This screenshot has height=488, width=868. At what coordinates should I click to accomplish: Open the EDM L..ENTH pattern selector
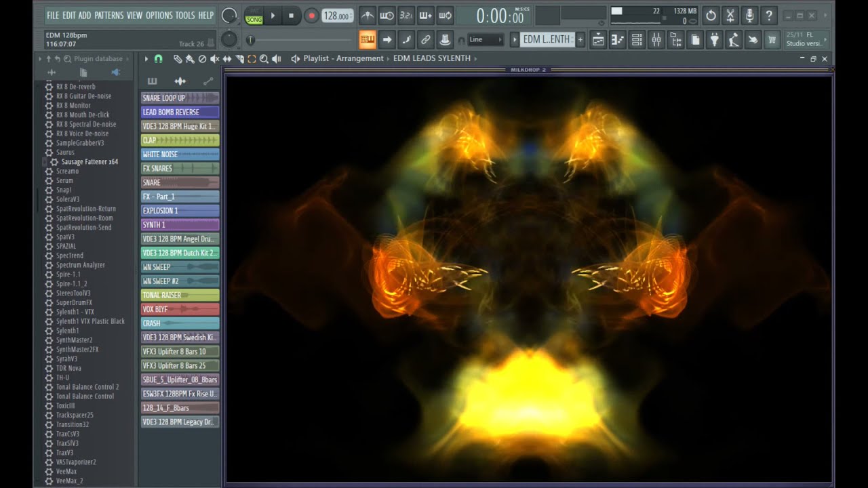click(547, 39)
